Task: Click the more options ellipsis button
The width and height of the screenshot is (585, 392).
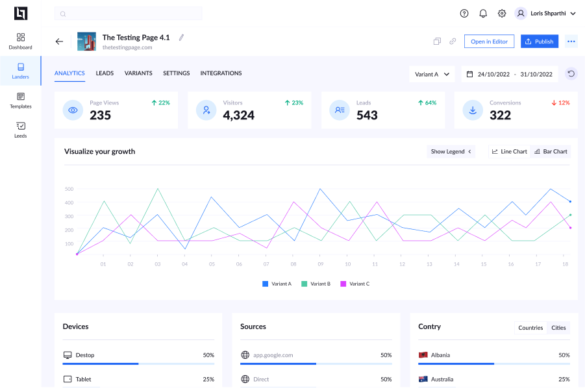Action: (570, 41)
